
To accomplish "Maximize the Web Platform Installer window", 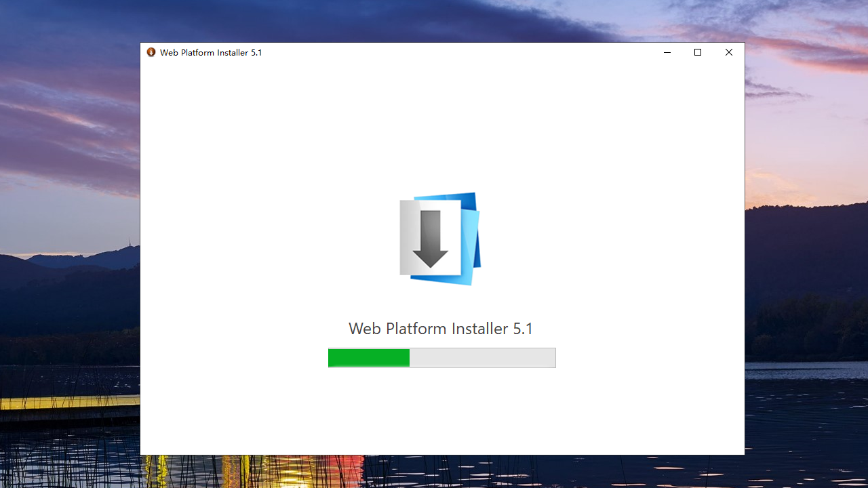I will (x=698, y=52).
